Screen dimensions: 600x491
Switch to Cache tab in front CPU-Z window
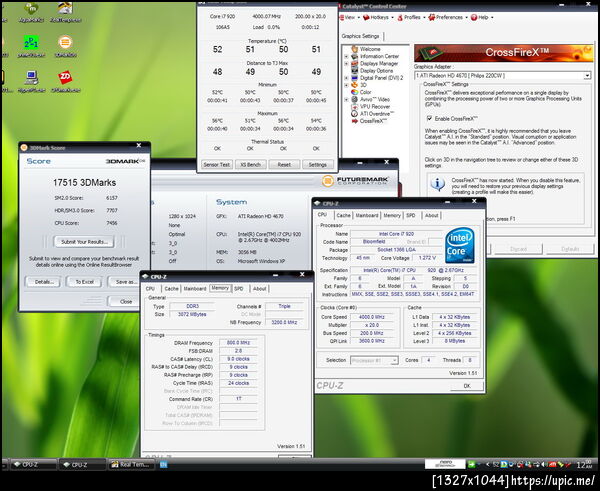(343, 215)
